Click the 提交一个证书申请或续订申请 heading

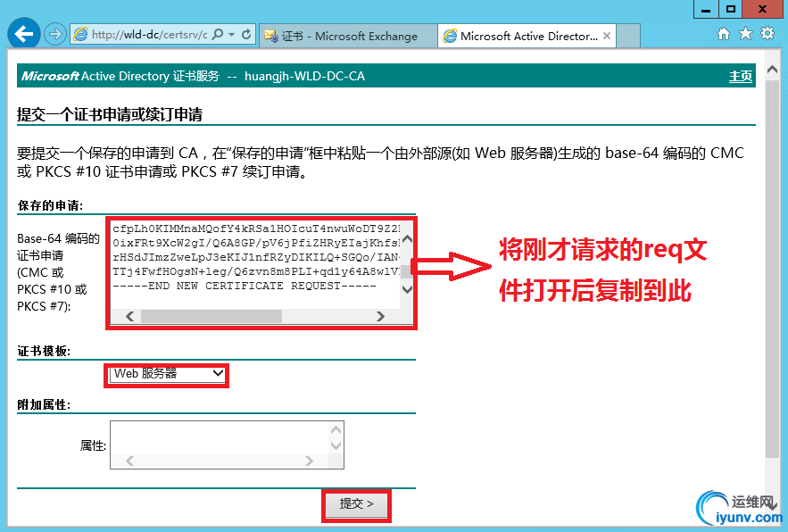click(x=110, y=114)
